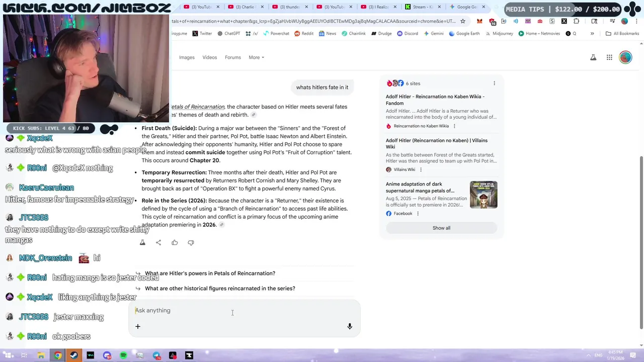
Task: Open the anime adaptation Facebook article link
Action: 420,187
